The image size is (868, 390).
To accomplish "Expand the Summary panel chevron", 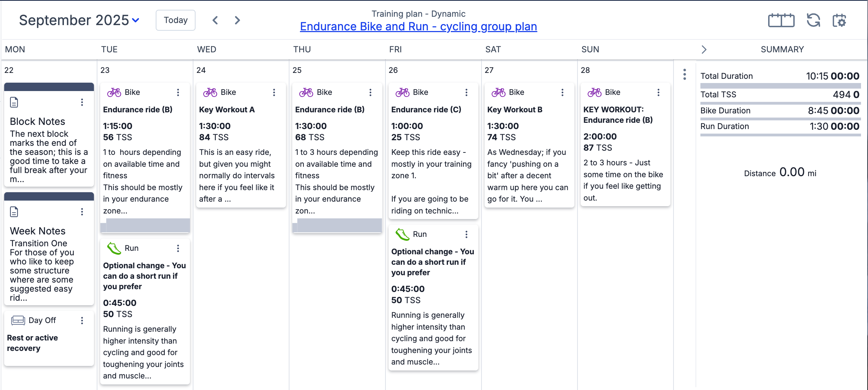I will pyautogui.click(x=704, y=50).
